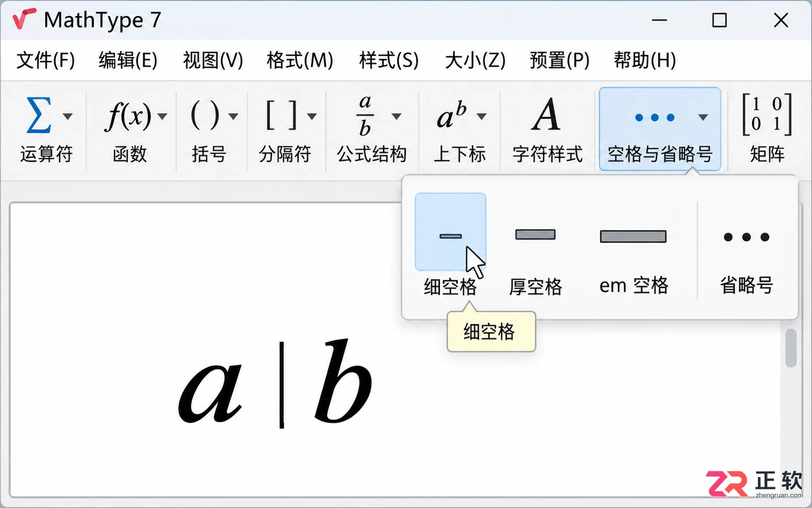
Task: Collapse the 空格与省略号 dropdown arrow
Action: coord(703,117)
